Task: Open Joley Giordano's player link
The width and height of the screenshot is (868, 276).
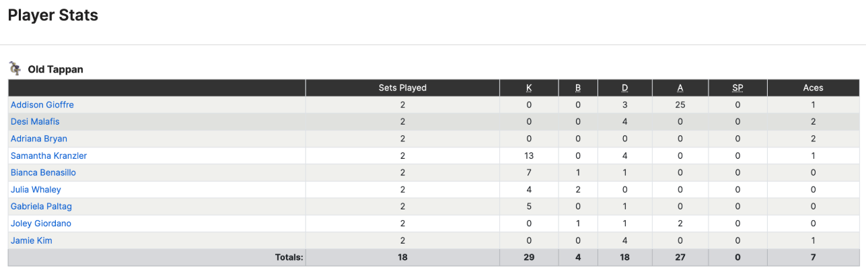Action: coord(41,223)
